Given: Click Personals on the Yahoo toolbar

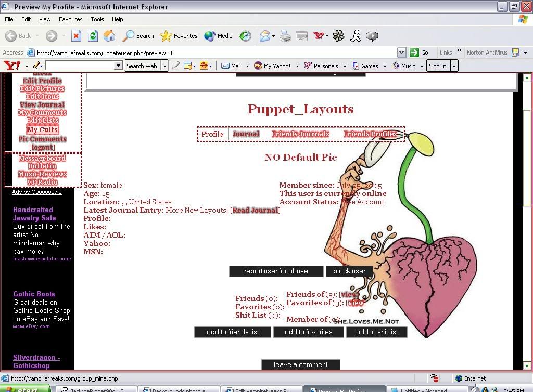Looking at the screenshot, I should click(x=321, y=66).
